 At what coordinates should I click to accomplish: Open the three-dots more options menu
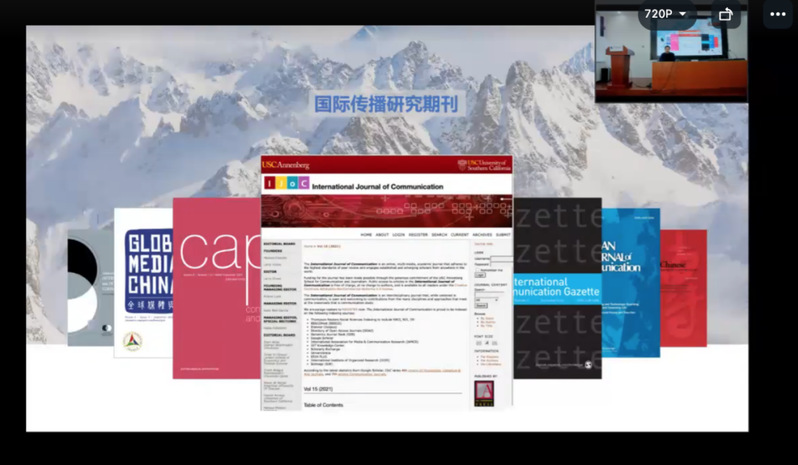[x=778, y=14]
